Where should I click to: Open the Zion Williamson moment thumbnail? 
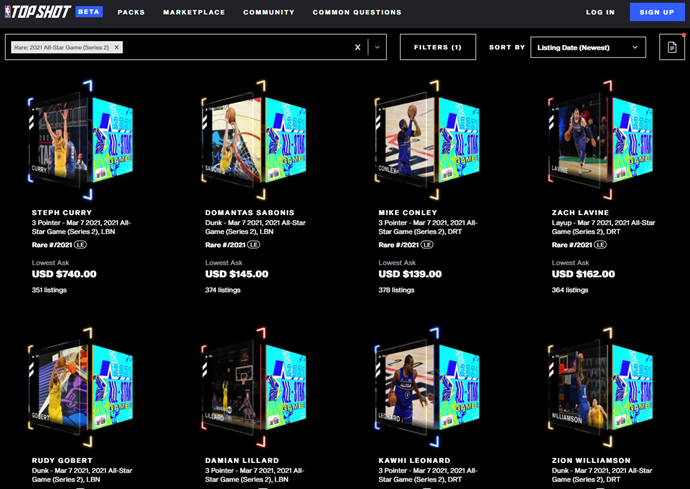[602, 387]
